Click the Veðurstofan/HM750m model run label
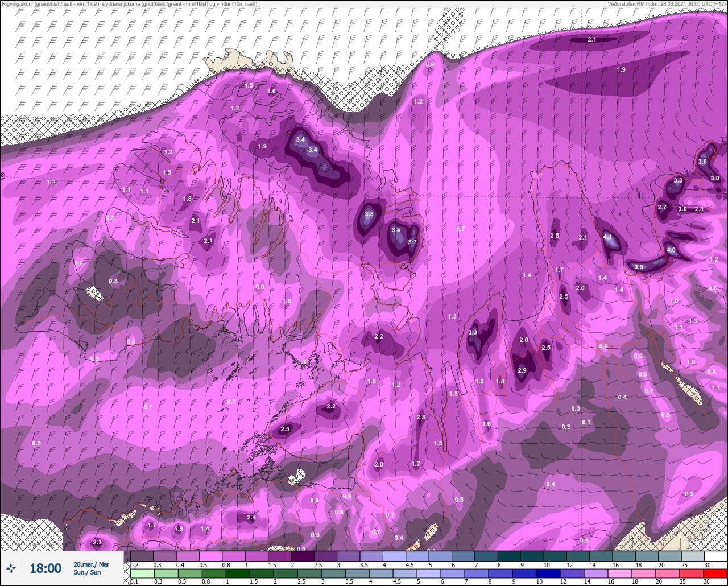 tap(667, 3)
